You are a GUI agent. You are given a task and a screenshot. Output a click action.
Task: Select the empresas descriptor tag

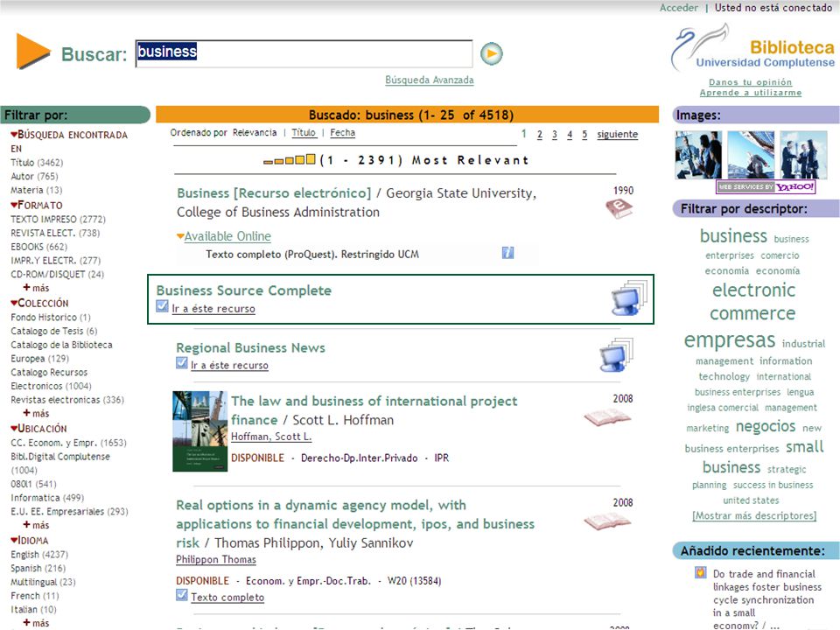point(730,339)
